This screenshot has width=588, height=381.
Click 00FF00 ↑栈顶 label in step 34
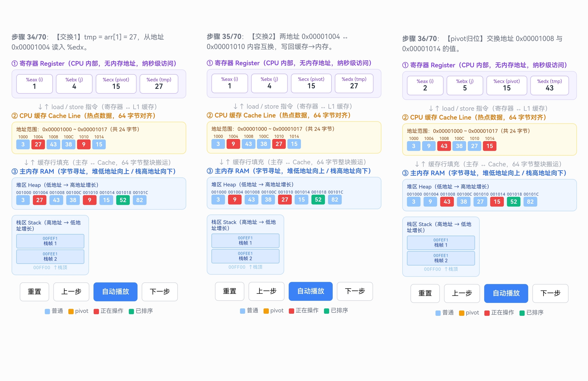50,268
